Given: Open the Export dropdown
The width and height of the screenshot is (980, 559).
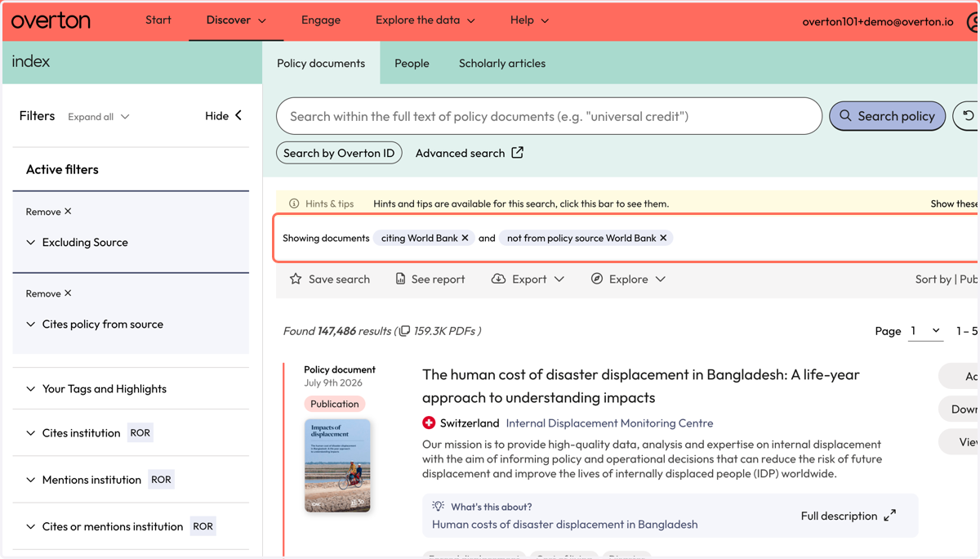Looking at the screenshot, I should pos(528,279).
